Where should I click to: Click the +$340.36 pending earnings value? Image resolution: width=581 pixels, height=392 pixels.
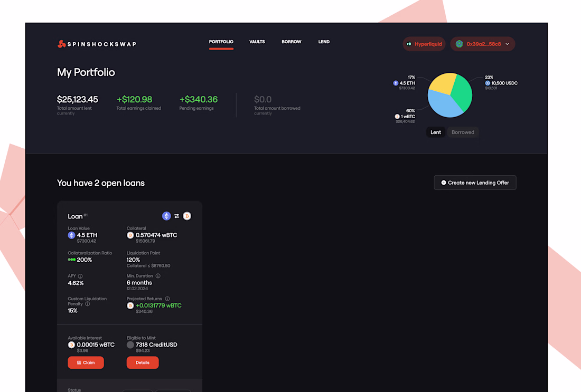click(199, 100)
